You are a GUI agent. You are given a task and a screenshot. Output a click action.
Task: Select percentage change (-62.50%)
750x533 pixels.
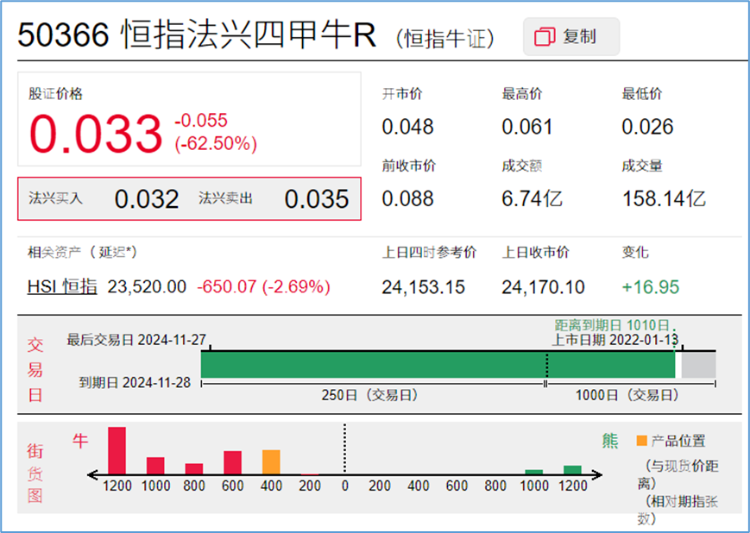click(x=216, y=144)
